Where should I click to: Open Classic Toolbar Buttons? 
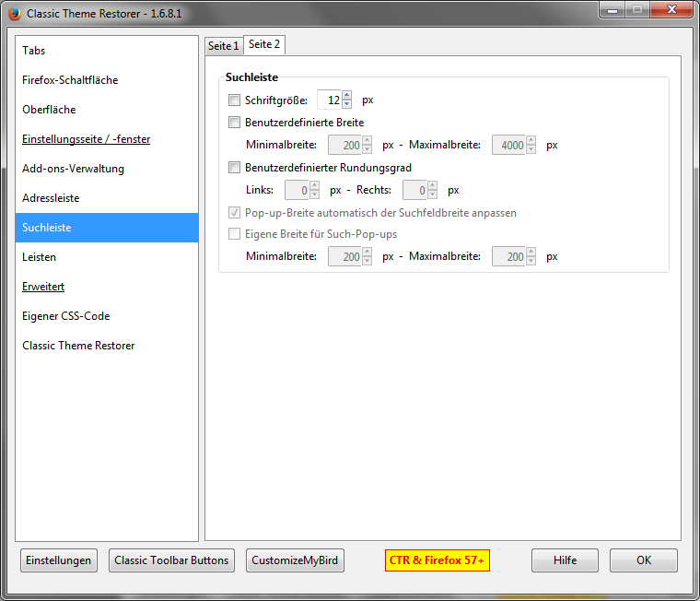tap(171, 560)
